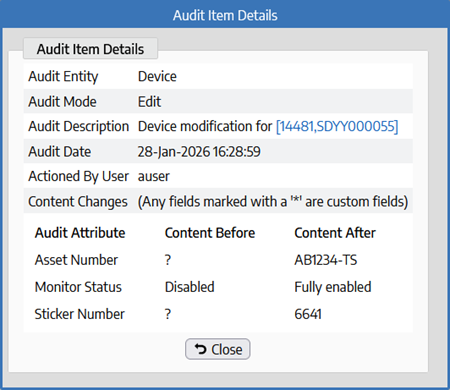Image resolution: width=450 pixels, height=390 pixels.
Task: Click the 'Audit Date' label
Action: click(60, 152)
